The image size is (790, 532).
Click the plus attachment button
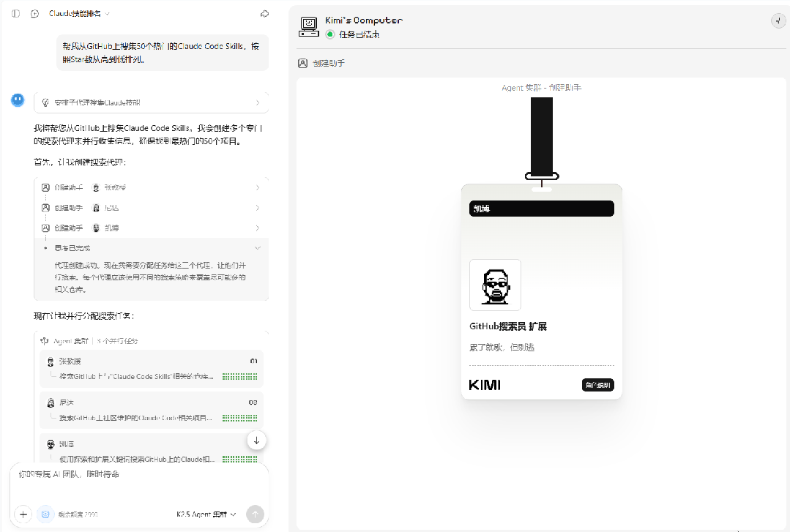pos(23,514)
